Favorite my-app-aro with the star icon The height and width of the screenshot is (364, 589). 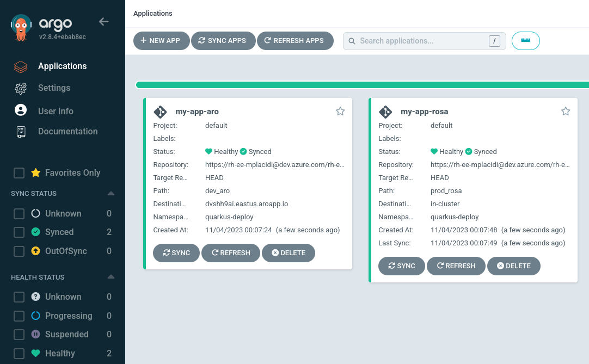(340, 112)
